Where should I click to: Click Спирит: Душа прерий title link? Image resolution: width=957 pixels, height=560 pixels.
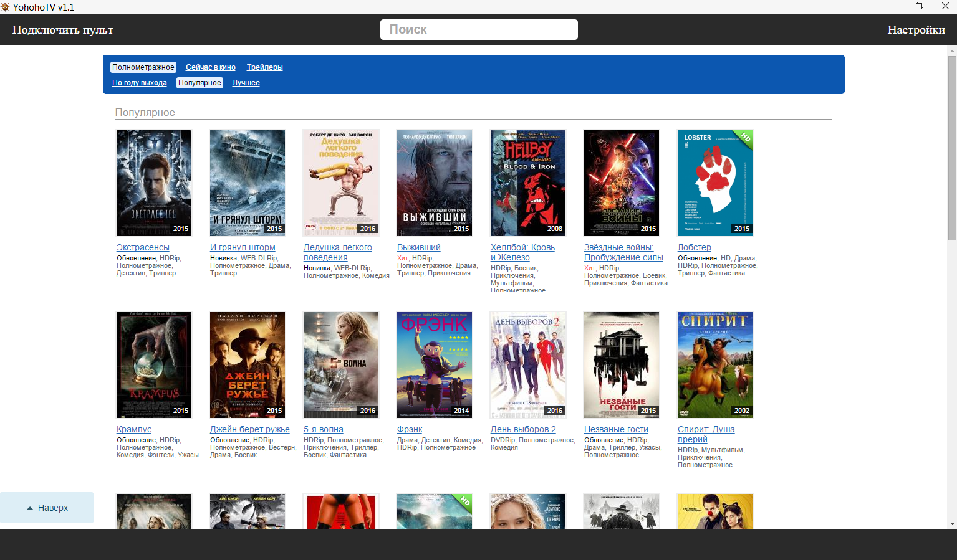[x=706, y=434]
